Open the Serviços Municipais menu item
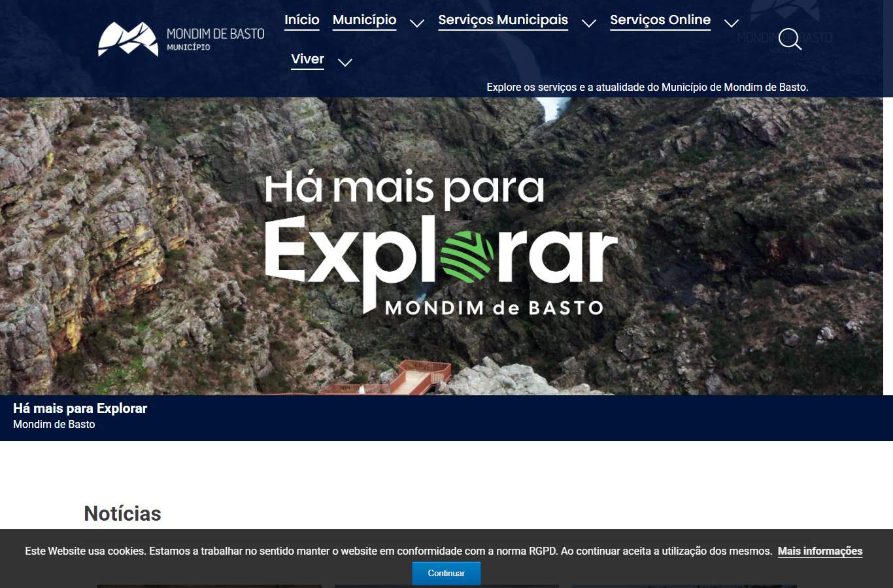893x588 pixels. coord(503,20)
